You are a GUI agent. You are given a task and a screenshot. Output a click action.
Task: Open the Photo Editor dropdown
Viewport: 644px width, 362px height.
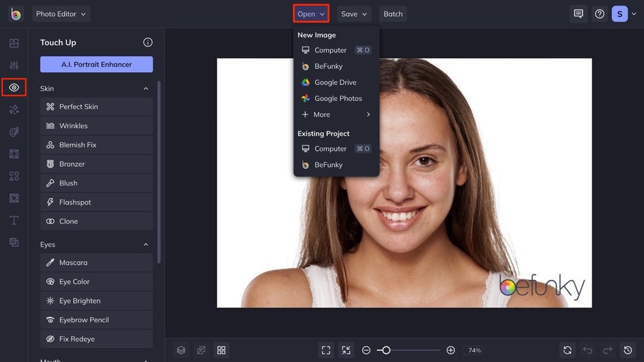pos(61,14)
